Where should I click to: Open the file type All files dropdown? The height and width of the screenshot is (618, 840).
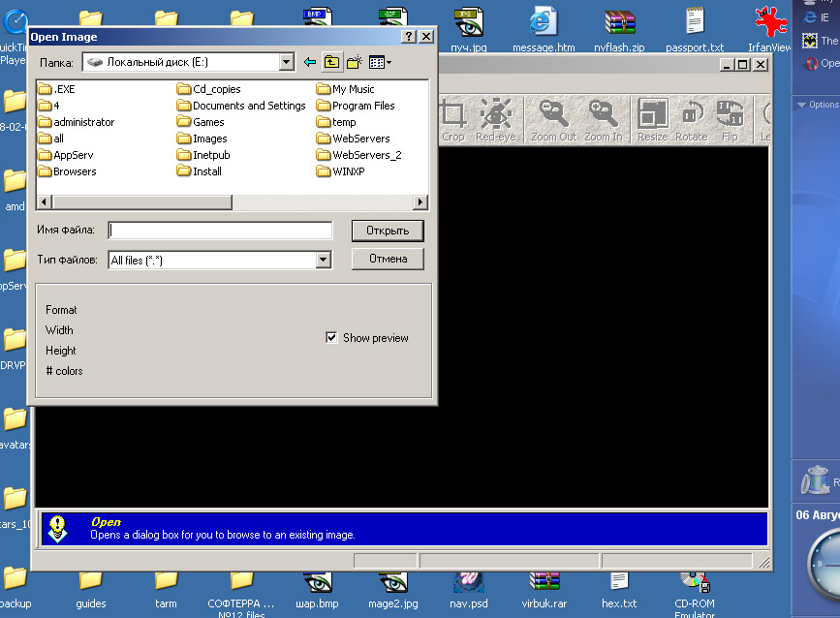pos(323,261)
